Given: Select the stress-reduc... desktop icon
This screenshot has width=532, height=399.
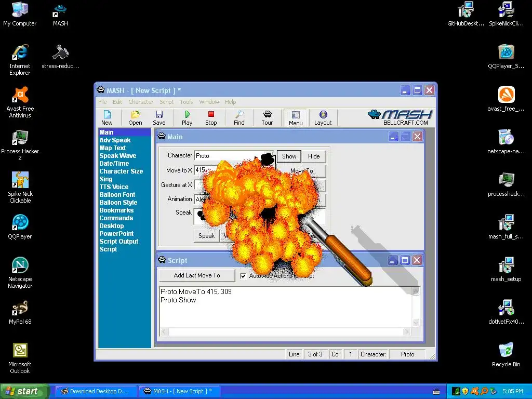Looking at the screenshot, I should point(60,57).
